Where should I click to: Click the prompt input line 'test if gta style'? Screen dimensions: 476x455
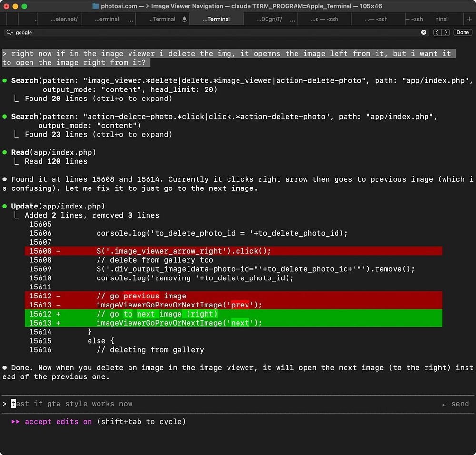point(71,404)
